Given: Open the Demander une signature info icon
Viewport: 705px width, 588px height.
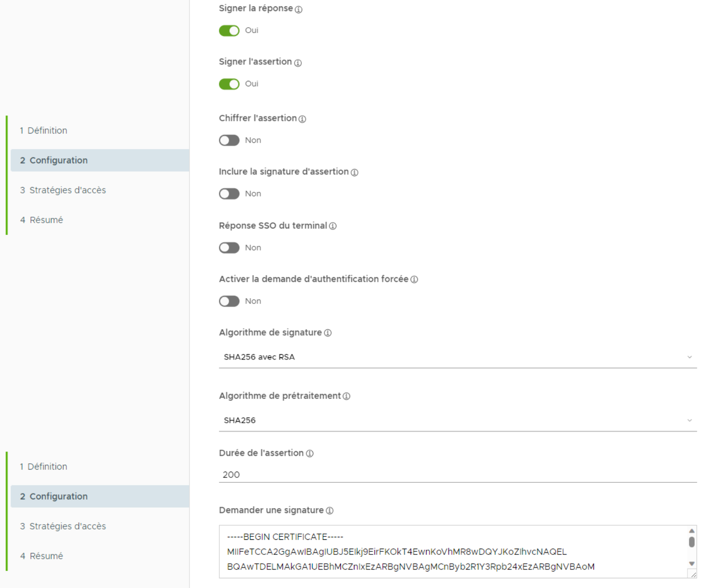Looking at the screenshot, I should tap(330, 511).
